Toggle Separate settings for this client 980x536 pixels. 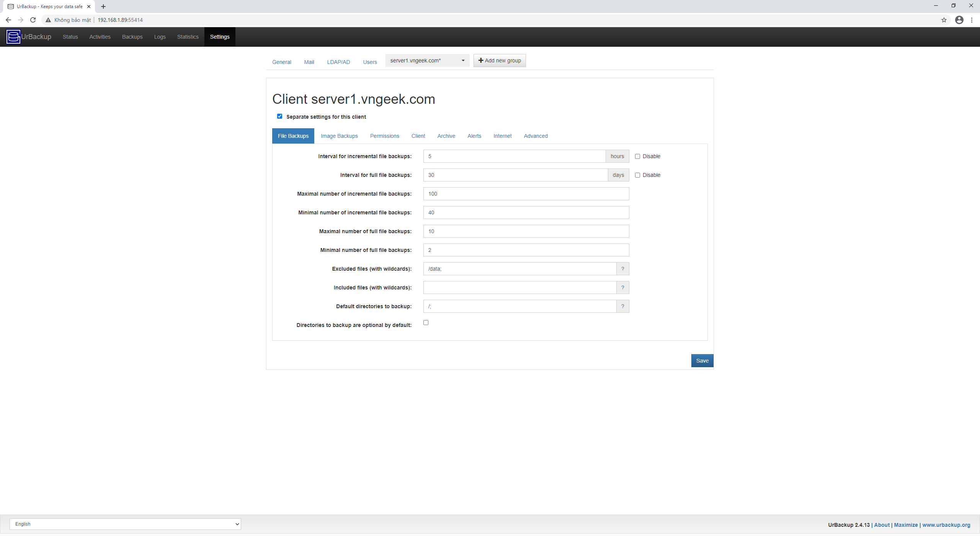[279, 116]
